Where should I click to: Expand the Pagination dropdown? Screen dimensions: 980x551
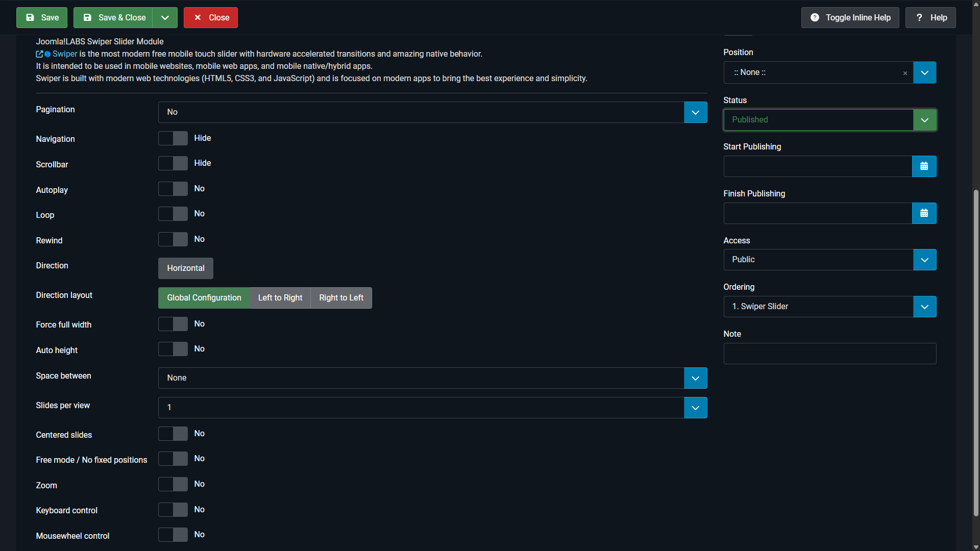pos(695,112)
